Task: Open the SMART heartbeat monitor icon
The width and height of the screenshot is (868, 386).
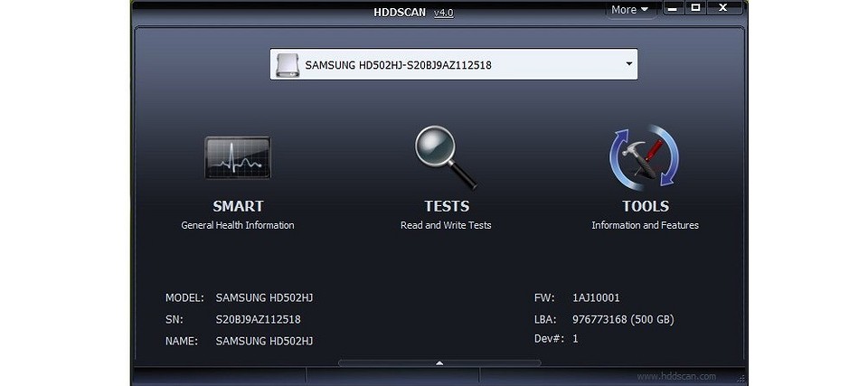Action: (x=238, y=158)
